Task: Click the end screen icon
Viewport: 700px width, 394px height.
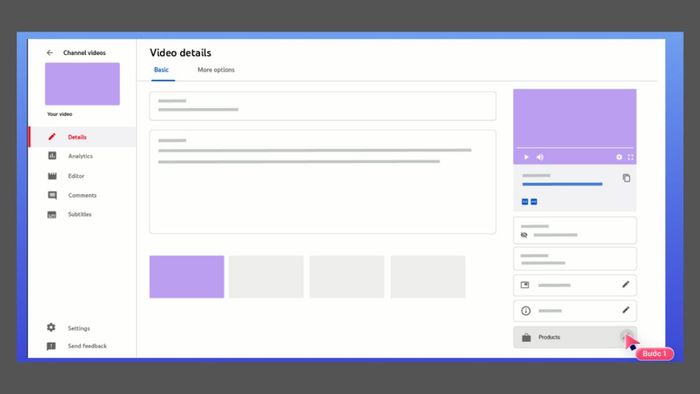Action: pos(525,285)
